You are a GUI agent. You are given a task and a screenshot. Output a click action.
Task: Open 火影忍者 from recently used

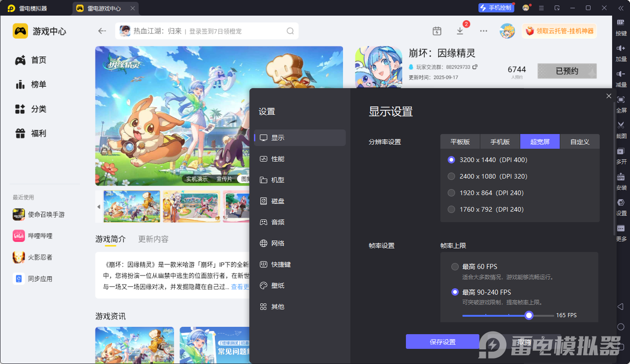(33, 257)
